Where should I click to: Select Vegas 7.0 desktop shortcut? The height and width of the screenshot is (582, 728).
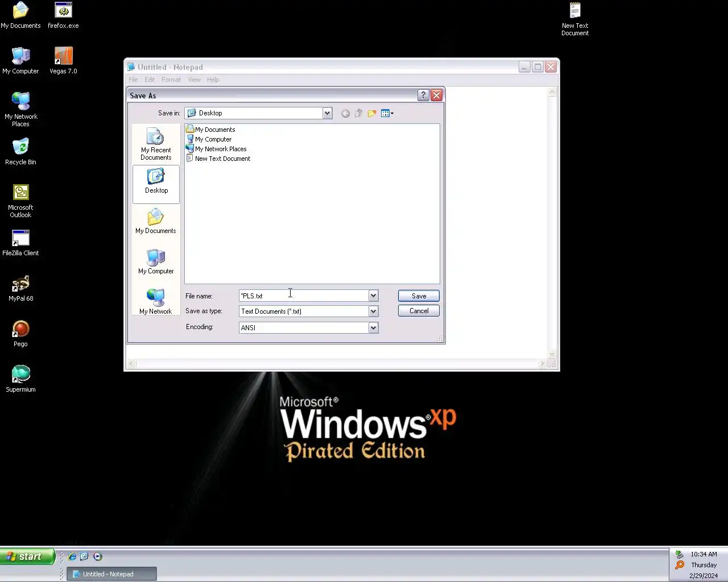click(x=63, y=61)
